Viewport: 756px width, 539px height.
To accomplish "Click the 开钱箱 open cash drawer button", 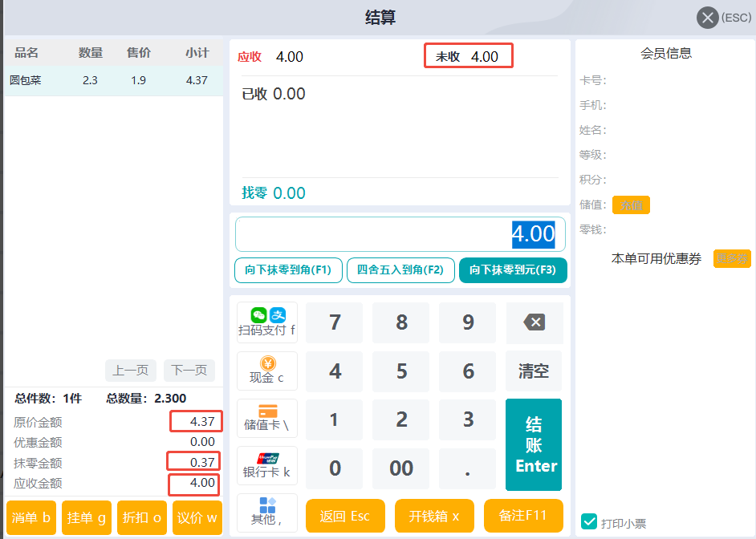I will click(434, 516).
